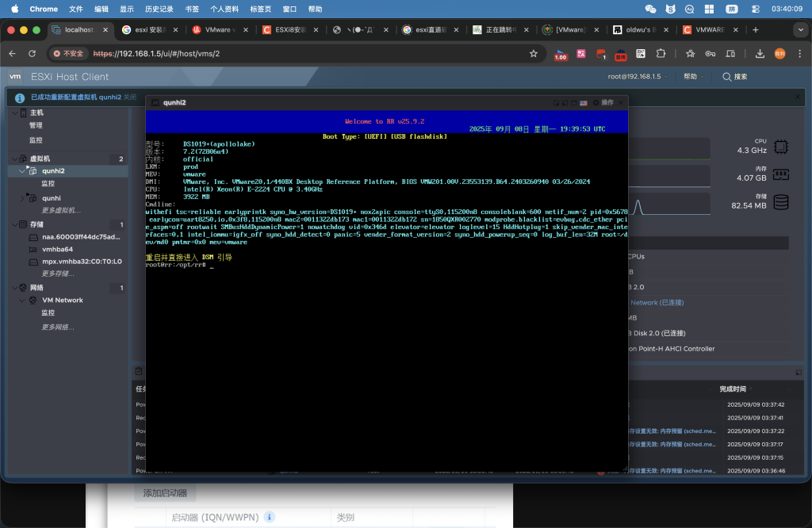Viewport: 812px width, 528px height.
Task: Collapse the qunhi2 virtual machine tree node
Action: [x=21, y=170]
